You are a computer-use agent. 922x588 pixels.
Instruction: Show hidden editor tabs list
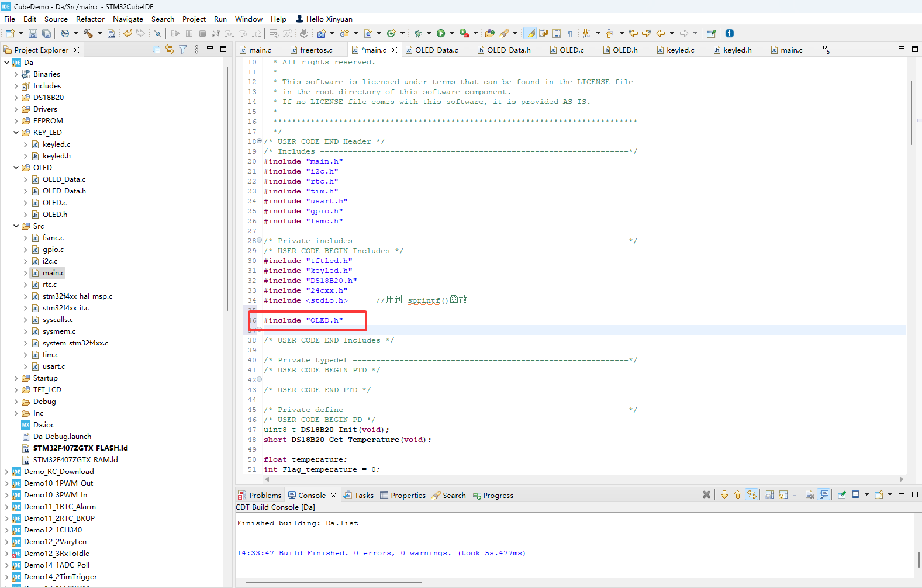[x=826, y=49]
